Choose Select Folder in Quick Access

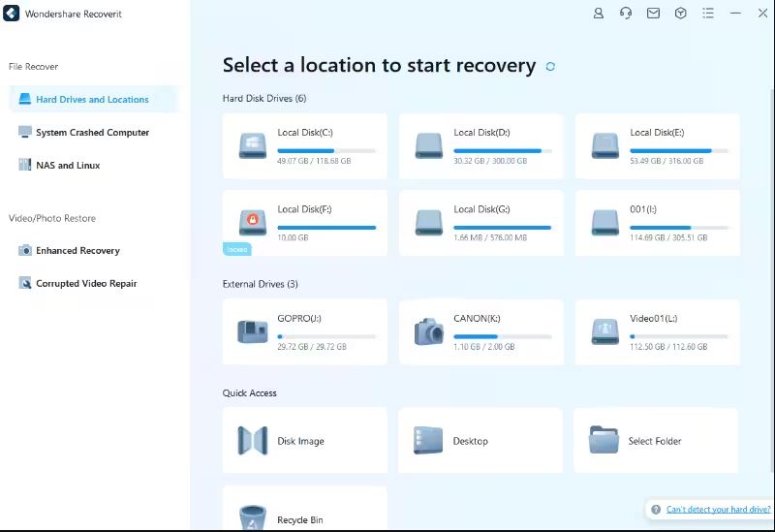[x=656, y=441]
